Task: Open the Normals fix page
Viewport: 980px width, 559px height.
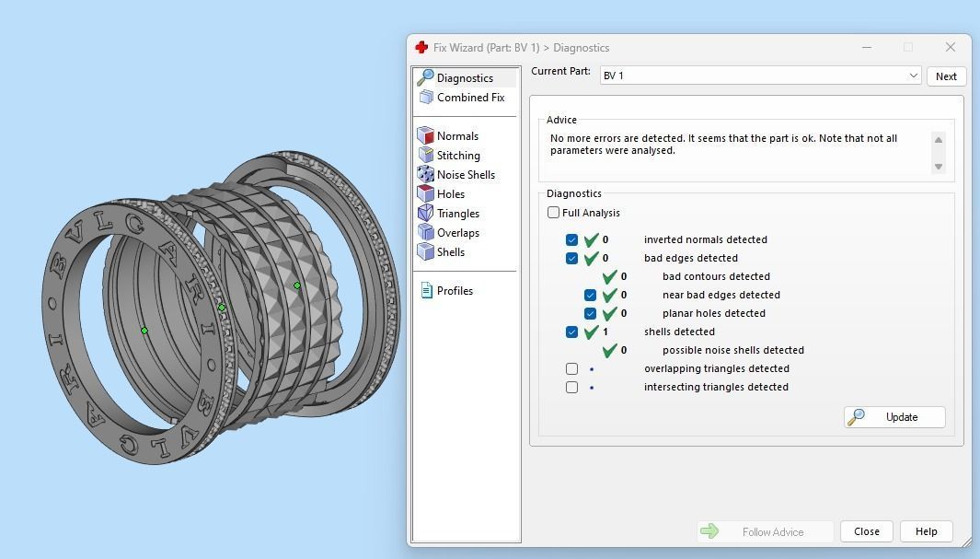Action: 457,136
